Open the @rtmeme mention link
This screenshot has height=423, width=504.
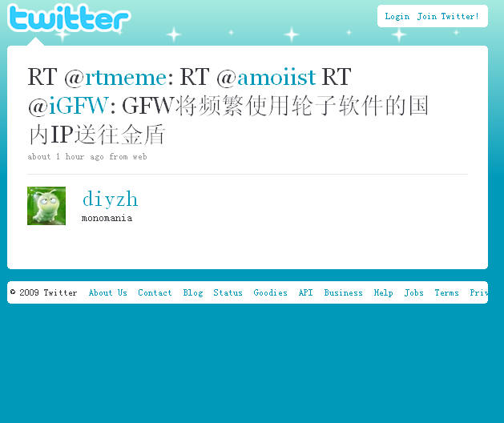[126, 77]
